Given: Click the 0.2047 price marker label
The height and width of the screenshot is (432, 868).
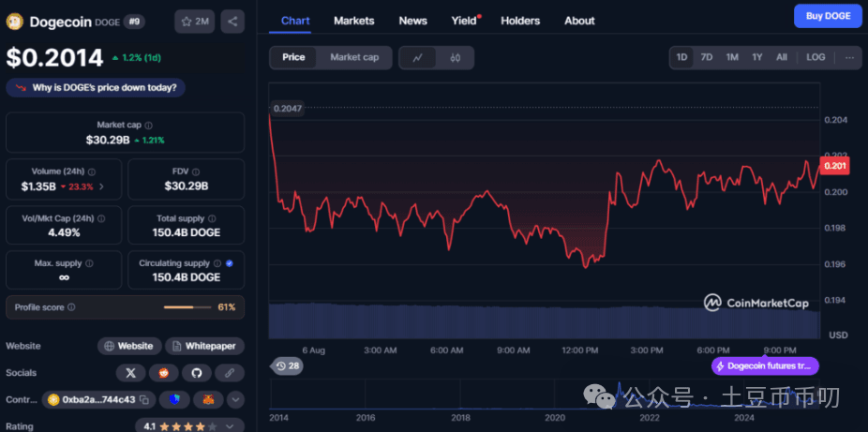Looking at the screenshot, I should (x=287, y=109).
